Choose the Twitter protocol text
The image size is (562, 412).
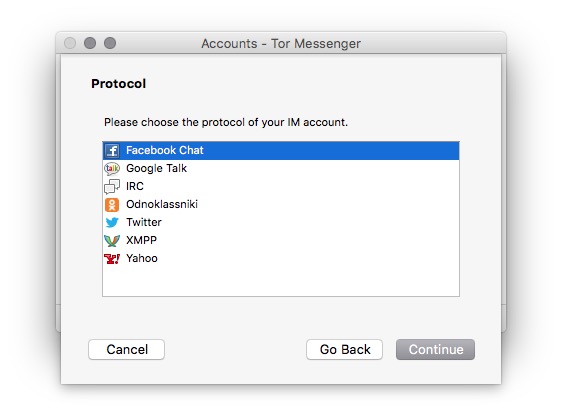[x=144, y=222]
